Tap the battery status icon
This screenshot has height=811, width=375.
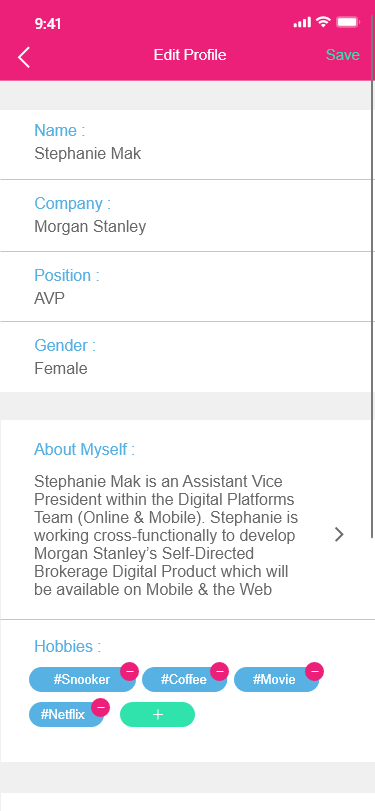(x=348, y=22)
